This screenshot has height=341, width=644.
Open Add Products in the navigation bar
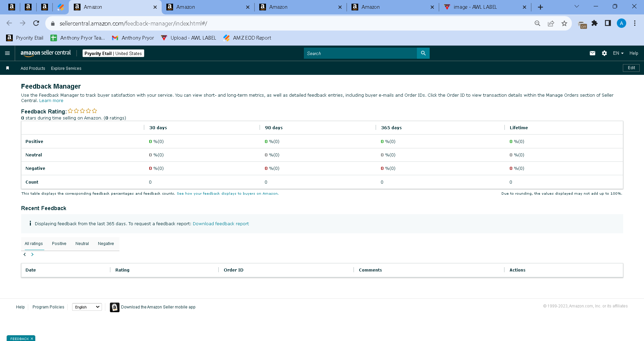(33, 68)
